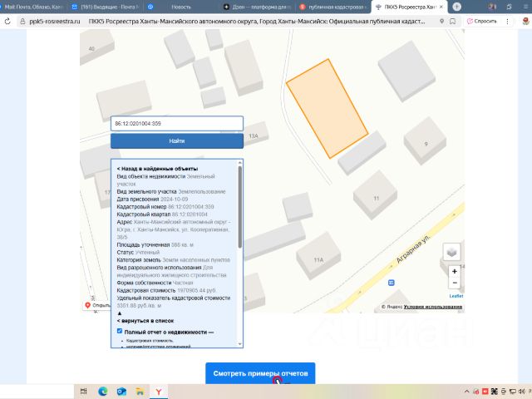Click the padlock site security icon

coord(22,22)
